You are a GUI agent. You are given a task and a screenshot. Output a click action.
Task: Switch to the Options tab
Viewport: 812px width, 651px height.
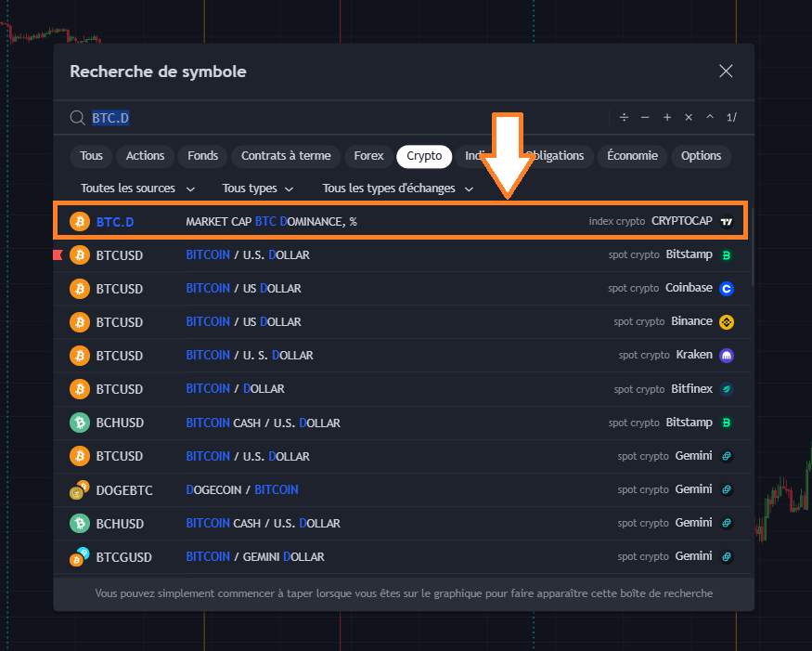[701, 156]
